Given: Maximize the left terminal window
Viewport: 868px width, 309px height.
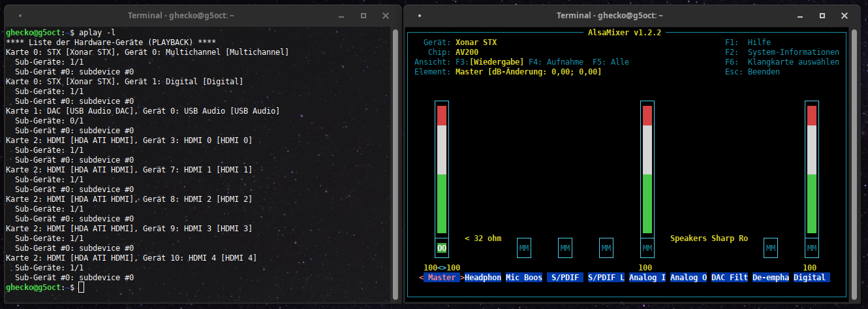Looking at the screenshot, I should coord(365,15).
